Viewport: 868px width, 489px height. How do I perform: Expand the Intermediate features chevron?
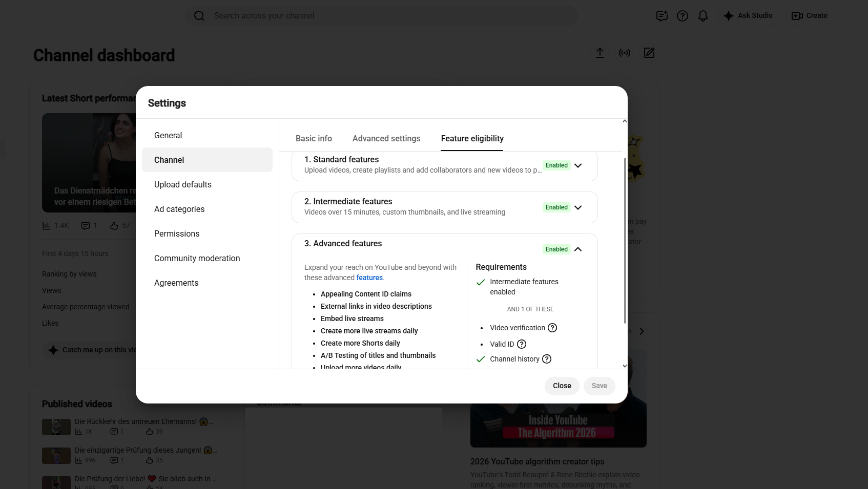click(578, 207)
